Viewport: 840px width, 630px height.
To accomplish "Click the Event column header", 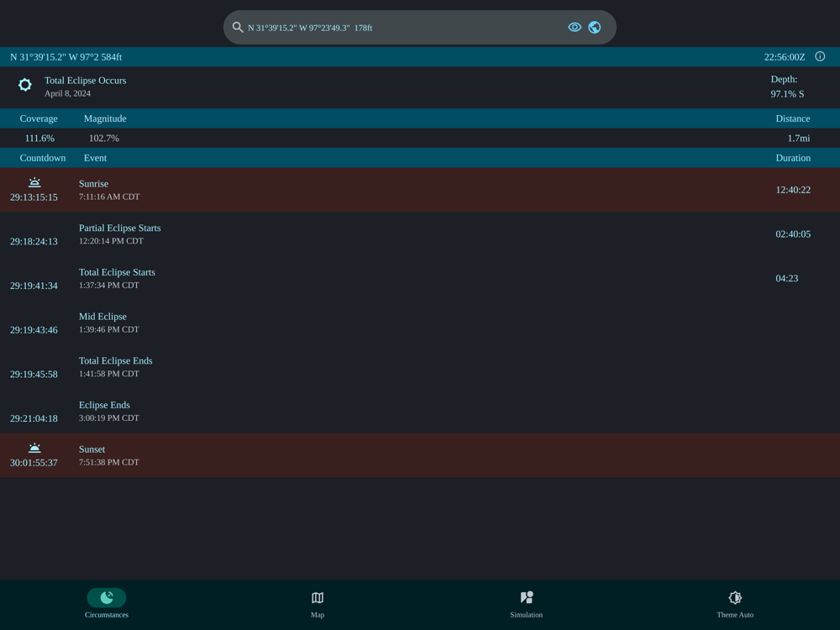I will point(96,158).
